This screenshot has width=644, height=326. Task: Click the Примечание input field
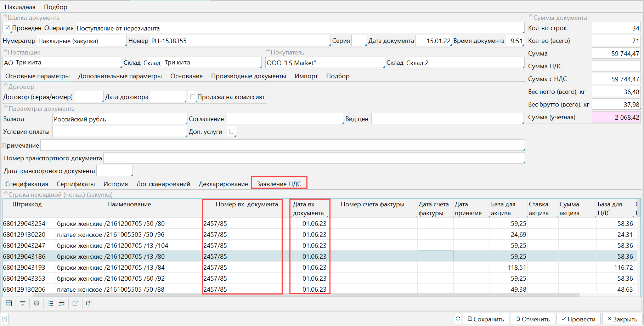pyautogui.click(x=282, y=145)
